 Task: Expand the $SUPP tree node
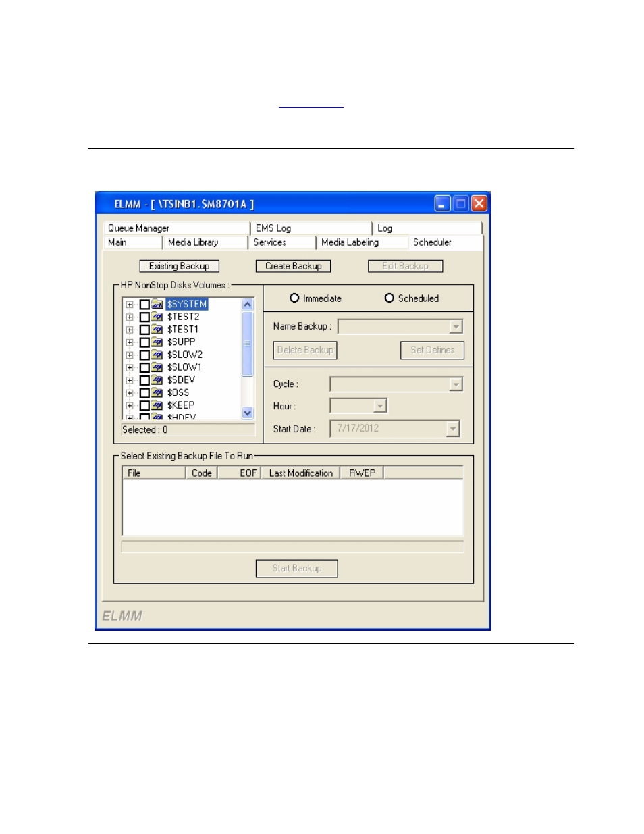[130, 342]
